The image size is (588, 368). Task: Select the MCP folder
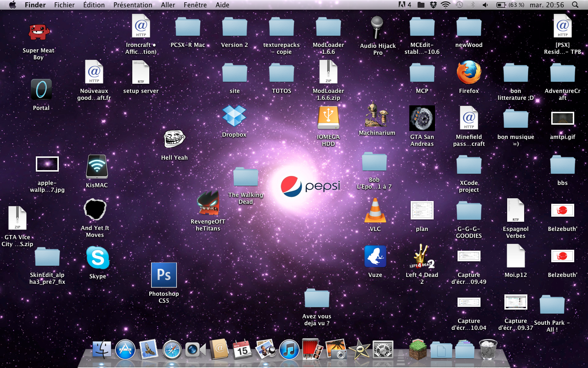click(x=422, y=73)
